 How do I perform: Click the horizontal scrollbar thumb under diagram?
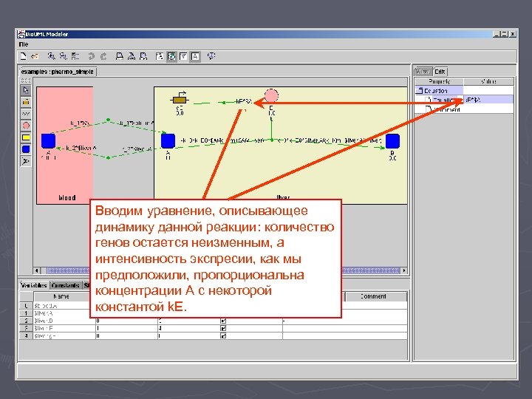[223, 270]
